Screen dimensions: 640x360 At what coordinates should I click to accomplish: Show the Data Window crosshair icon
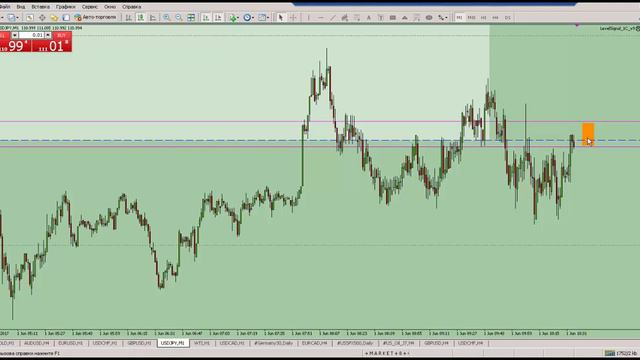pos(42,18)
